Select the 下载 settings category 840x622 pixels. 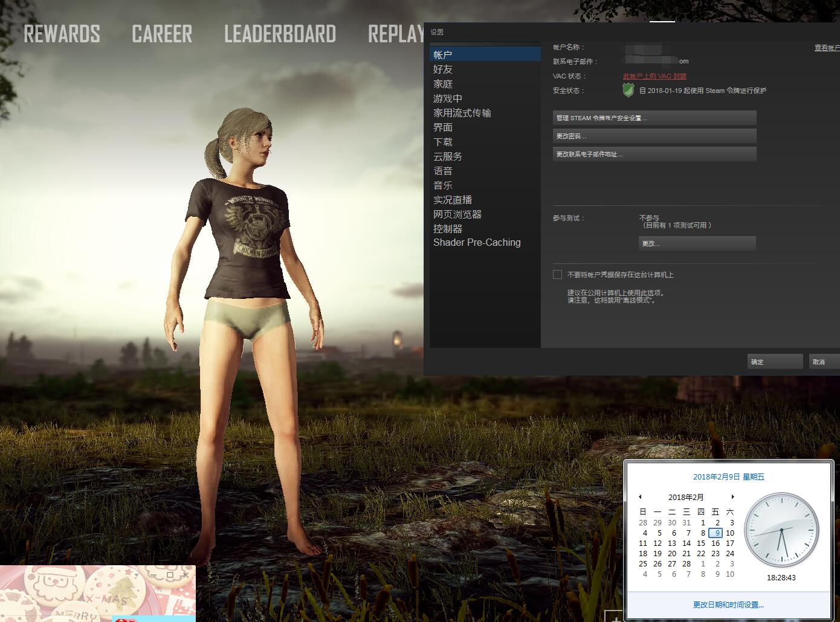[x=485, y=142]
